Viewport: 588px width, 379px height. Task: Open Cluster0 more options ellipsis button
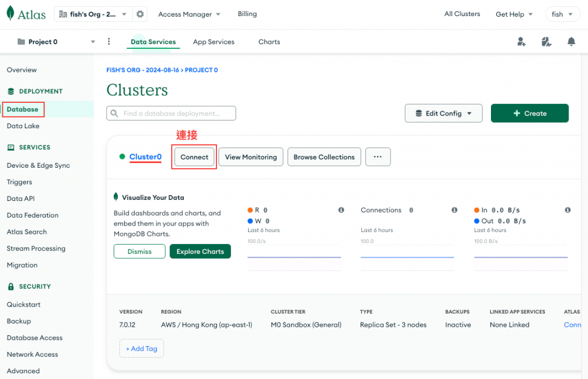pos(378,157)
